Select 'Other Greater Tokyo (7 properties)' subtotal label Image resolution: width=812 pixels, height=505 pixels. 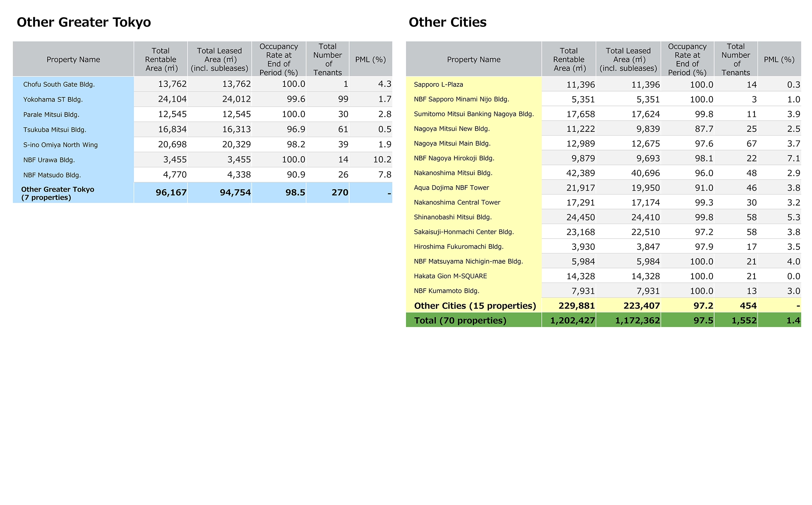[58, 193]
